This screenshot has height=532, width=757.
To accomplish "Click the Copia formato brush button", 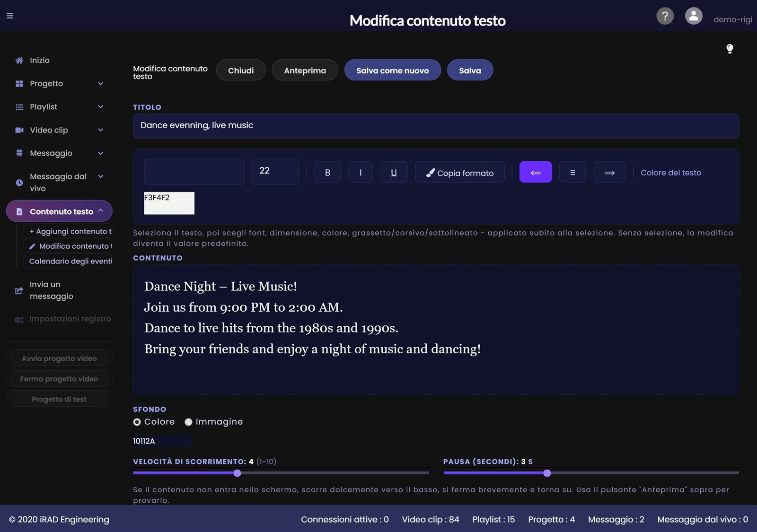I will tap(460, 172).
